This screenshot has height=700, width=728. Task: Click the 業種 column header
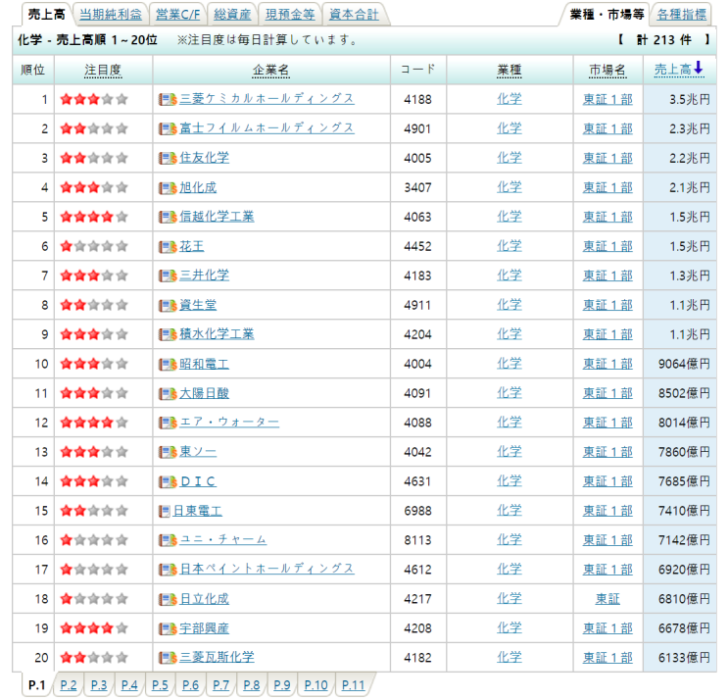[x=510, y=71]
